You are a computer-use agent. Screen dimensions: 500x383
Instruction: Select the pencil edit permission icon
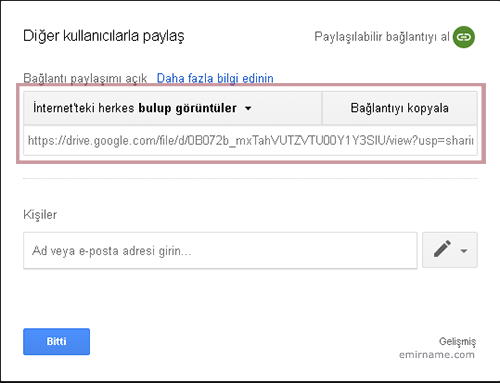442,249
